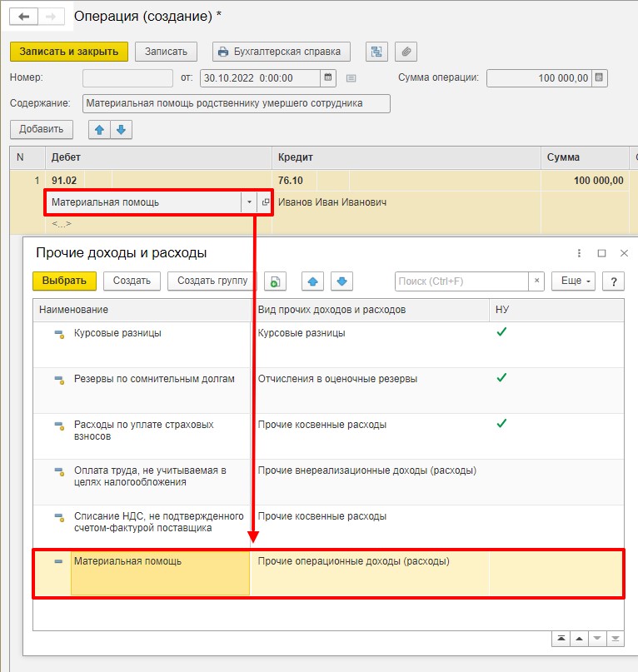Select the Курсовые разницы row name
Viewport: 638px width, 672px height.
tap(117, 333)
